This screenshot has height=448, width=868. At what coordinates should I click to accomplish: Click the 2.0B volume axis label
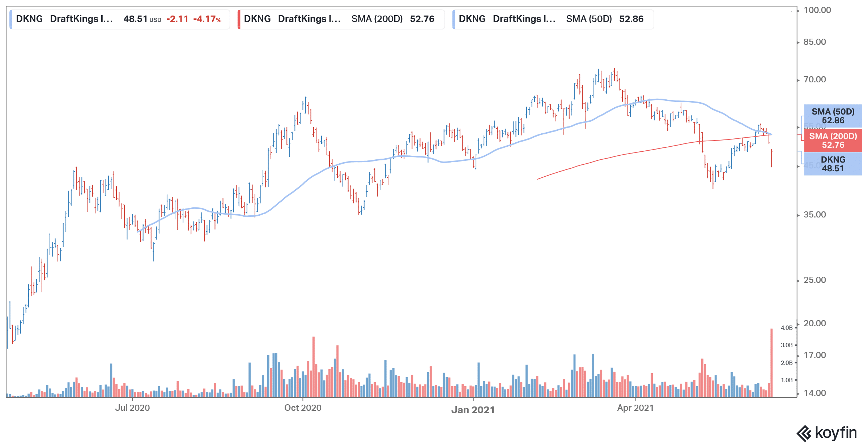[x=786, y=363]
